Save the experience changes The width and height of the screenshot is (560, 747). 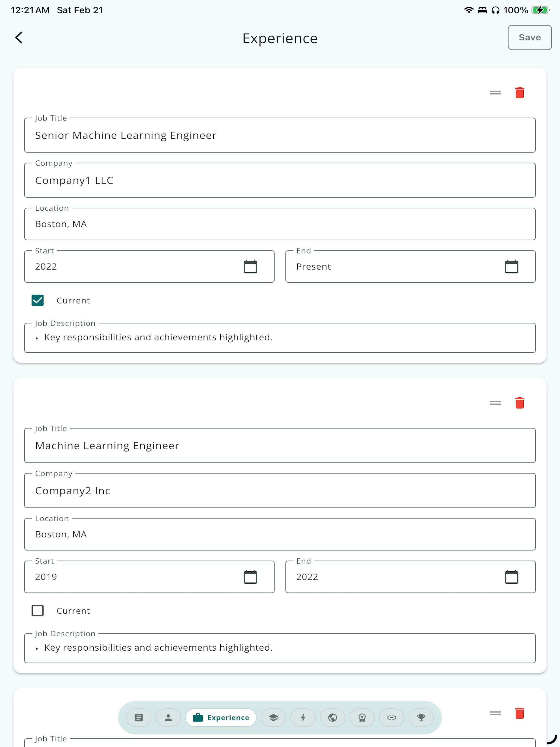tap(529, 37)
